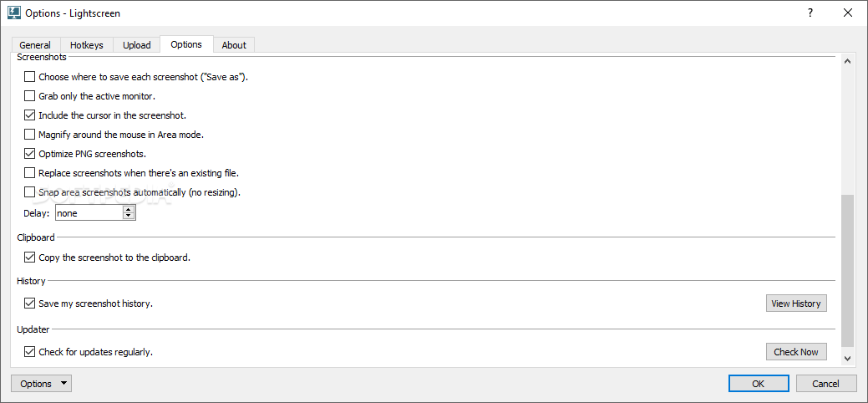Switch to the Hotkeys tab

coord(86,45)
